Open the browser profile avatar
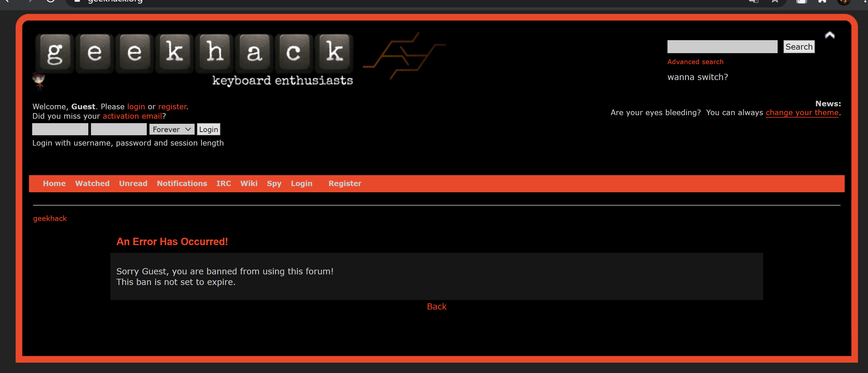Screen dimensions: 868x373 pyautogui.click(x=844, y=2)
